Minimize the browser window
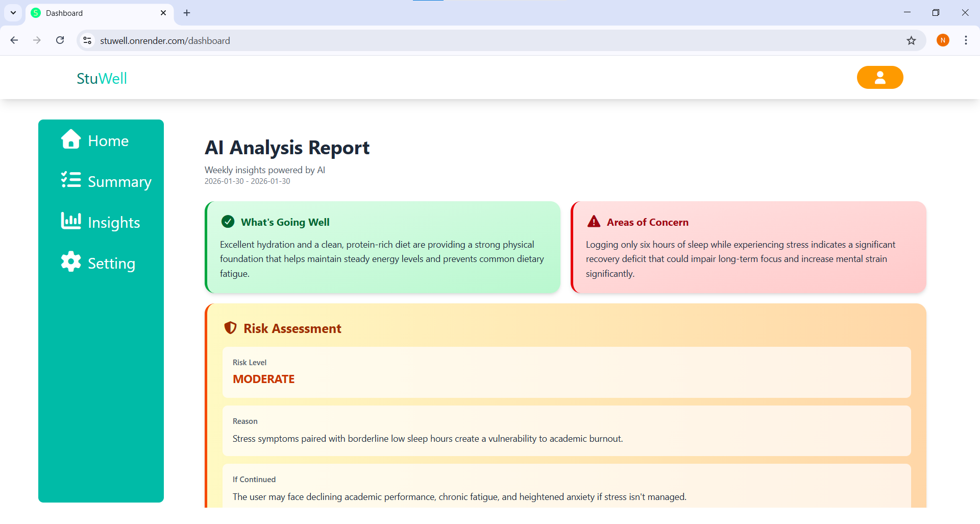Viewport: 980px width, 524px height. [x=907, y=13]
